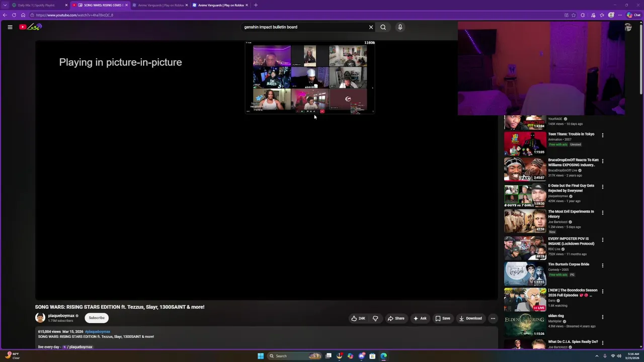644x362 pixels.
Task: Start voice search with microphone
Action: click(400, 27)
